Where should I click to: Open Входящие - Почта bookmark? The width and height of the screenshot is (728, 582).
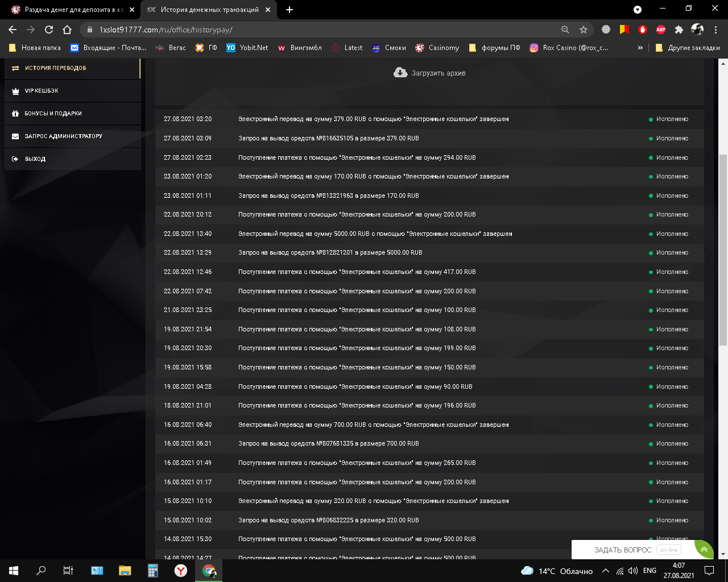click(108, 48)
